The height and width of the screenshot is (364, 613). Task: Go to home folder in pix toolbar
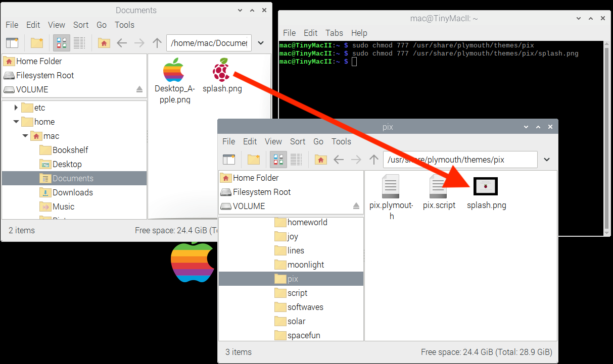(x=320, y=160)
